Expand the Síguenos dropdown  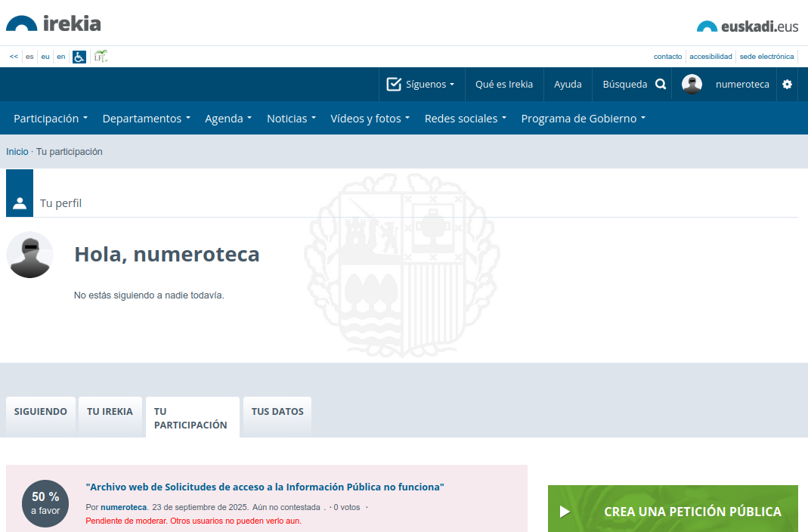click(421, 85)
